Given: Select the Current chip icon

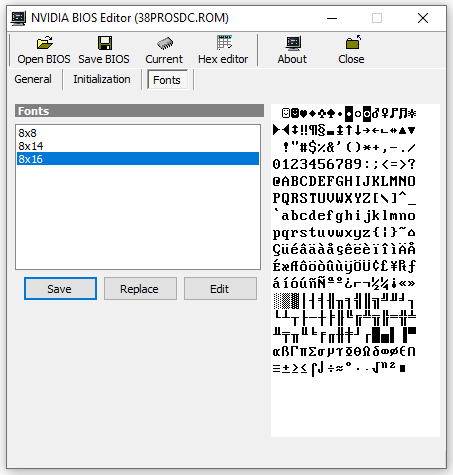Looking at the screenshot, I should pyautogui.click(x=165, y=43).
